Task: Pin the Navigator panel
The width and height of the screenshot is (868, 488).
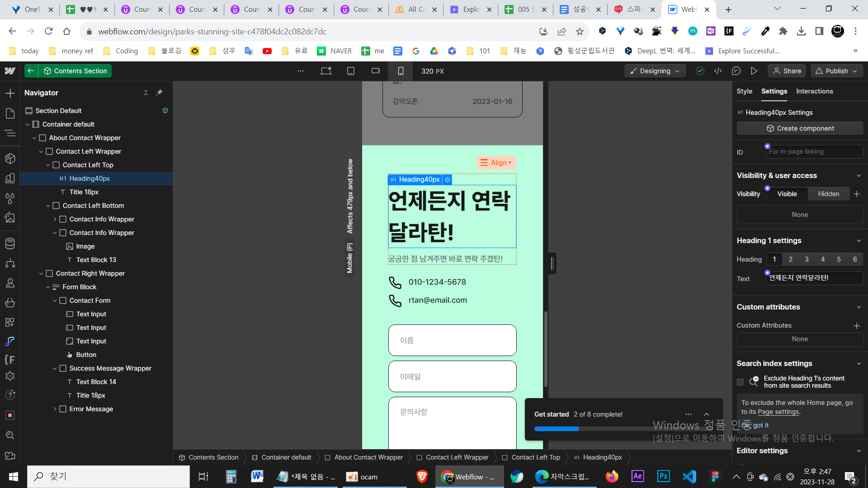Action: pos(159,93)
